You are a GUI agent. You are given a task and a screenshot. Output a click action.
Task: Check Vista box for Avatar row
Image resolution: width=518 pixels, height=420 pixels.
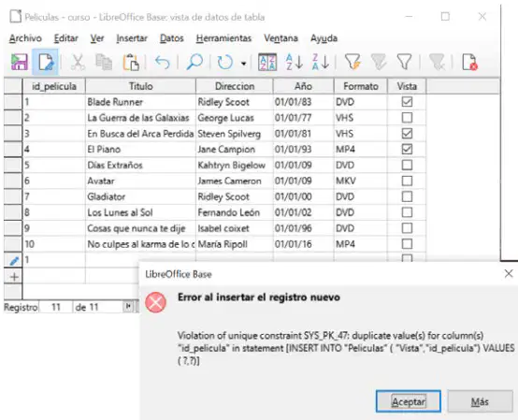pyautogui.click(x=407, y=181)
